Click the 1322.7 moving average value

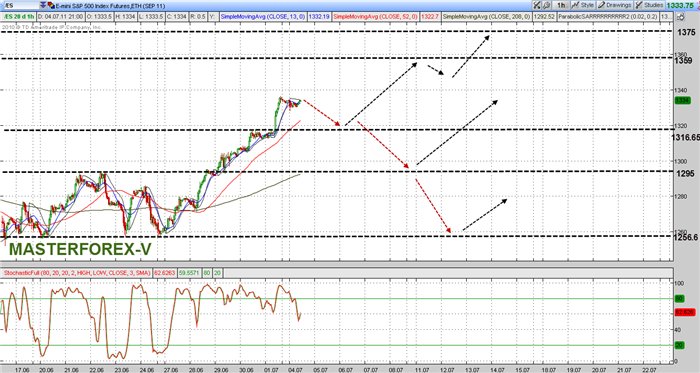pyautogui.click(x=430, y=17)
